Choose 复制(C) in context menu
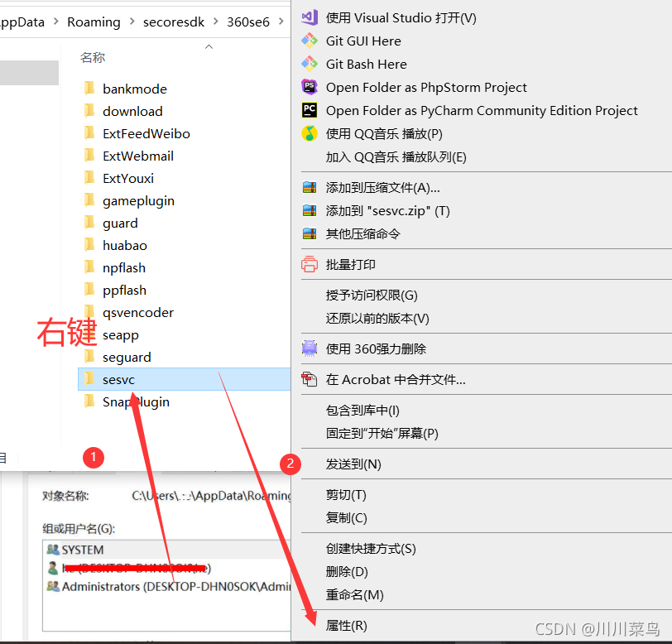Screen dimensions: 672x644 point(346,518)
